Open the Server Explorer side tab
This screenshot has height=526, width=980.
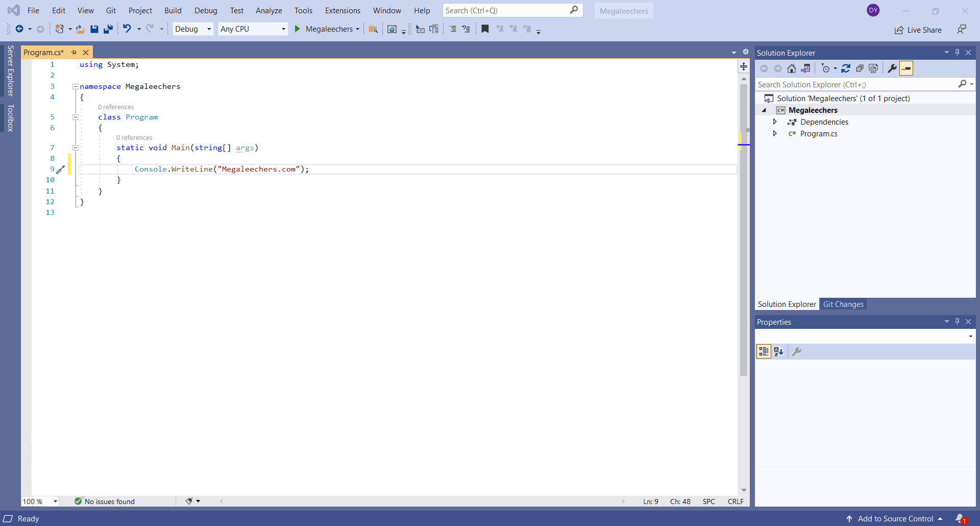click(10, 71)
